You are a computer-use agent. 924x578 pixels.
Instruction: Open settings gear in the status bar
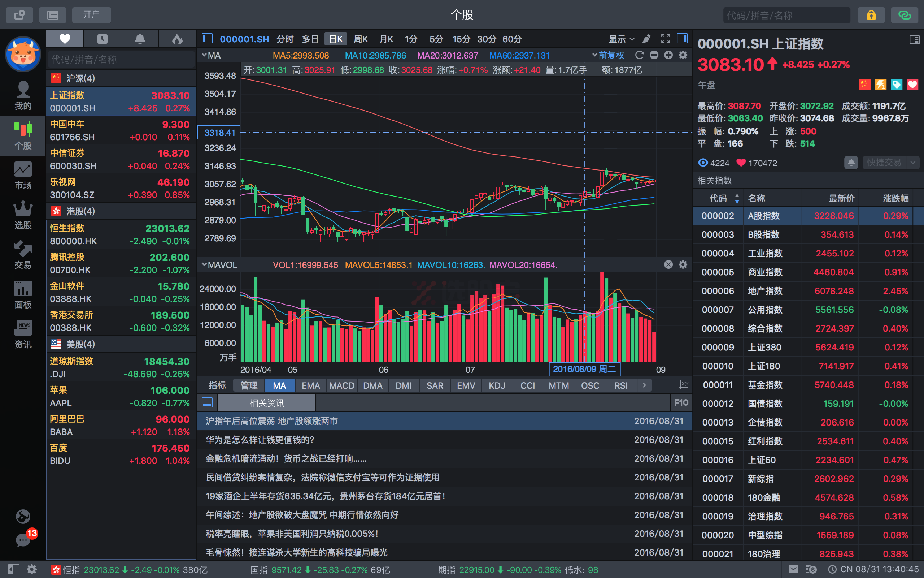point(32,570)
